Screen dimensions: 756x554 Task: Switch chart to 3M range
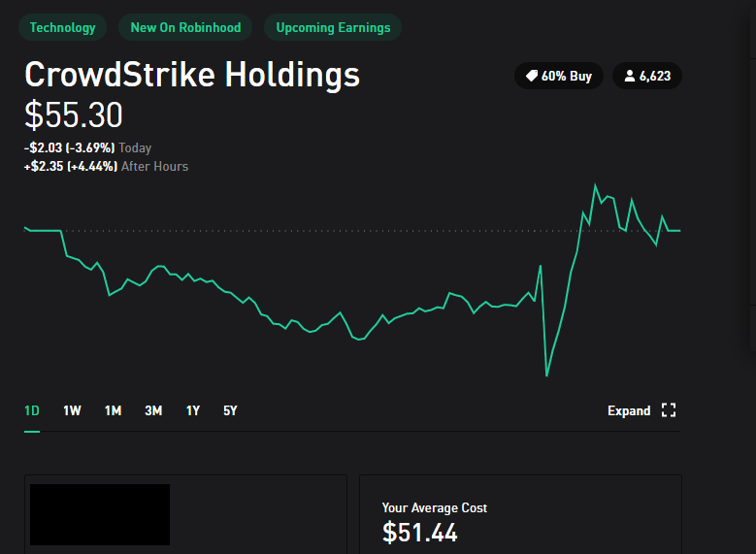pos(153,410)
